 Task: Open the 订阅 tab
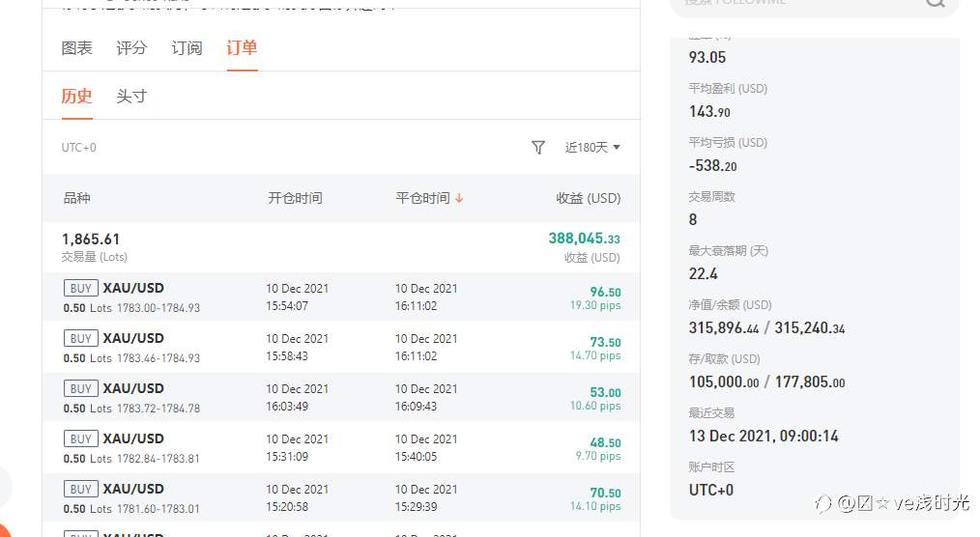point(187,47)
